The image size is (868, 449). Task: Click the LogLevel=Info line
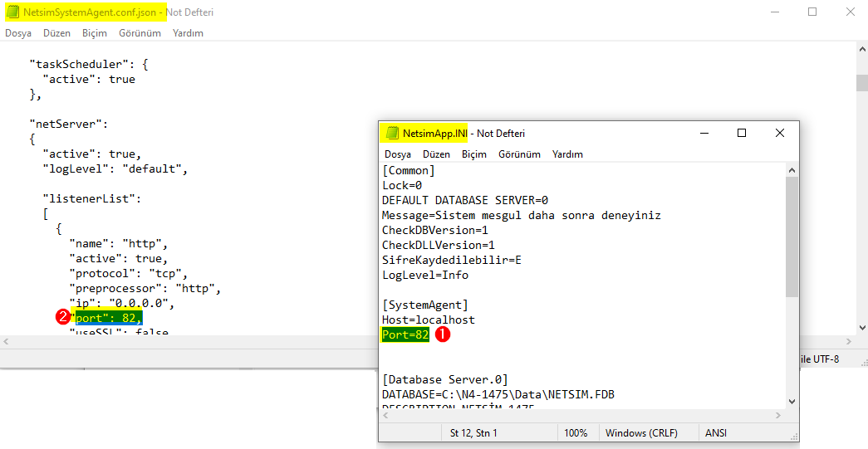pos(425,275)
